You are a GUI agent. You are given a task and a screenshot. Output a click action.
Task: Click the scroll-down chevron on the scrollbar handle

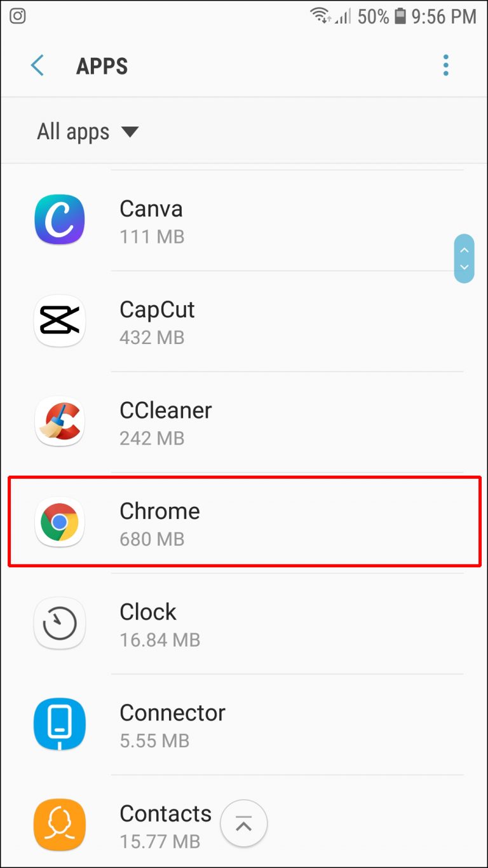click(464, 267)
